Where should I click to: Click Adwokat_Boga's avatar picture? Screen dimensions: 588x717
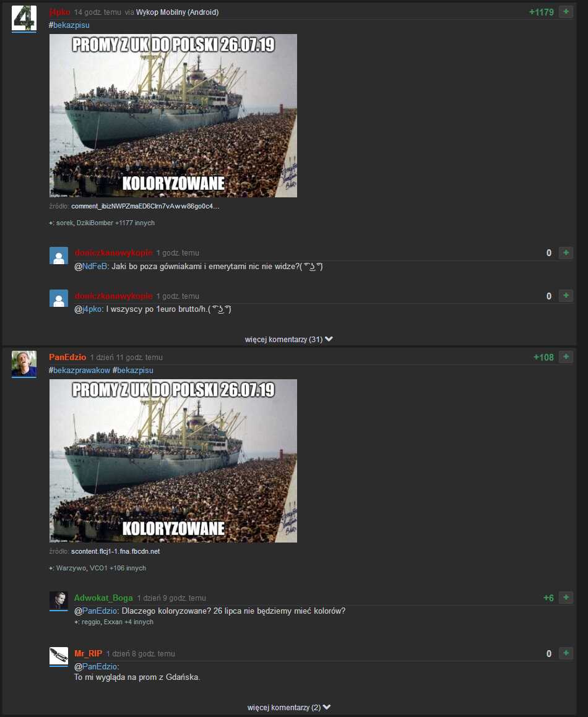(59, 601)
